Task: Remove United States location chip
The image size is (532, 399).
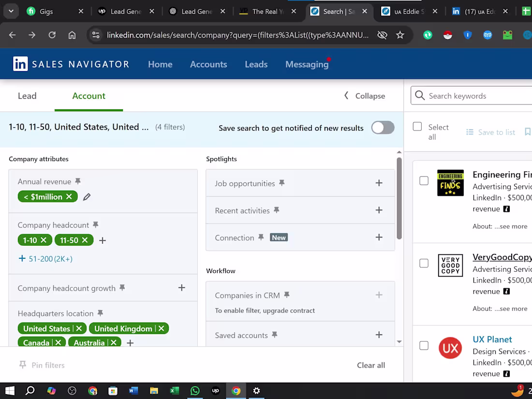Action: [79, 328]
